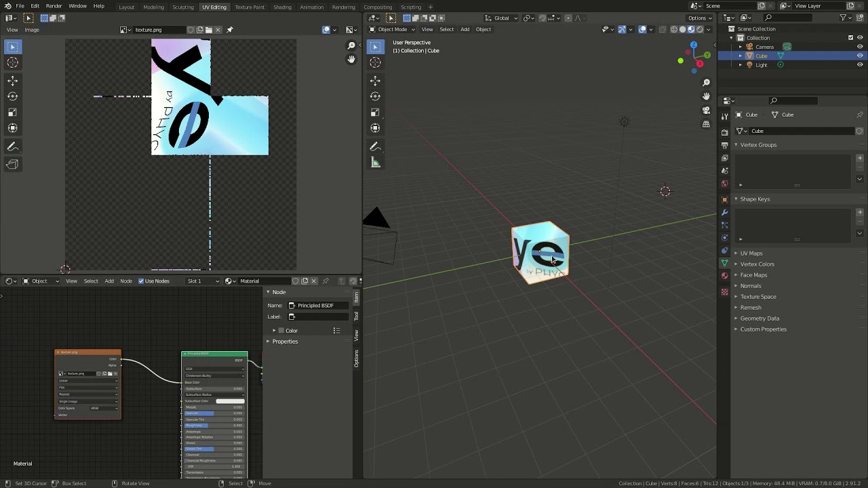
Task: Open the Render properties tab icon
Action: point(724,132)
